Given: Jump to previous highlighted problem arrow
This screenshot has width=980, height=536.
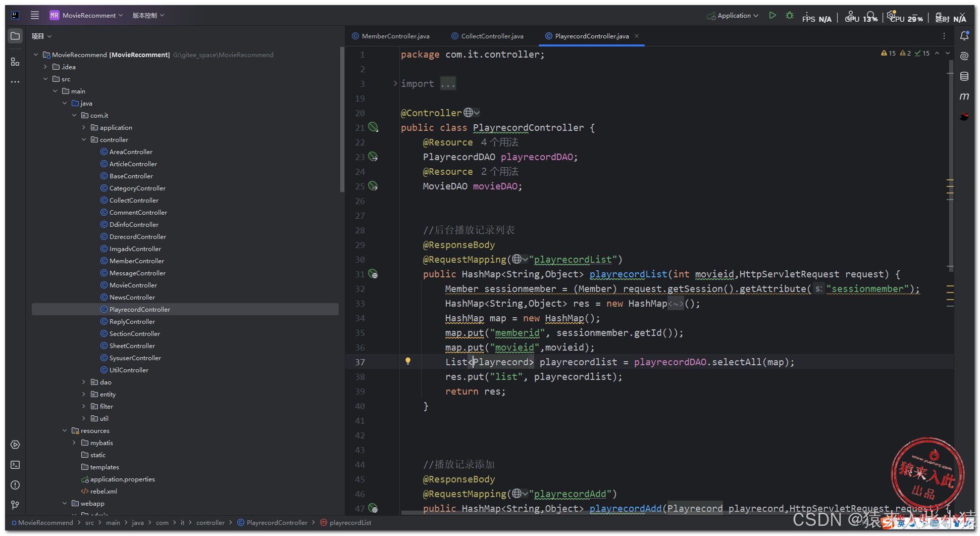Looking at the screenshot, I should pyautogui.click(x=937, y=53).
